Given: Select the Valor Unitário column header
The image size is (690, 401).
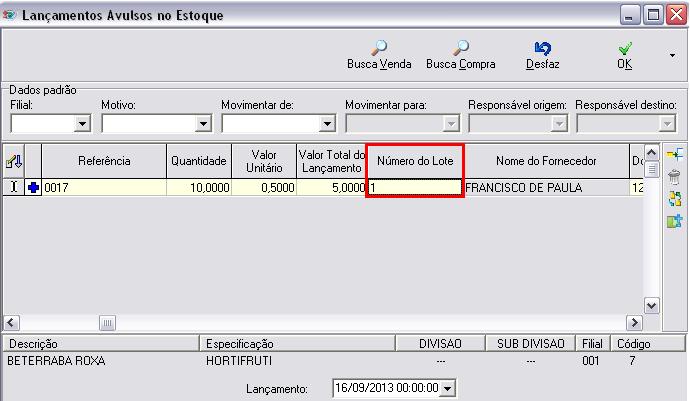Looking at the screenshot, I should click(x=264, y=161).
